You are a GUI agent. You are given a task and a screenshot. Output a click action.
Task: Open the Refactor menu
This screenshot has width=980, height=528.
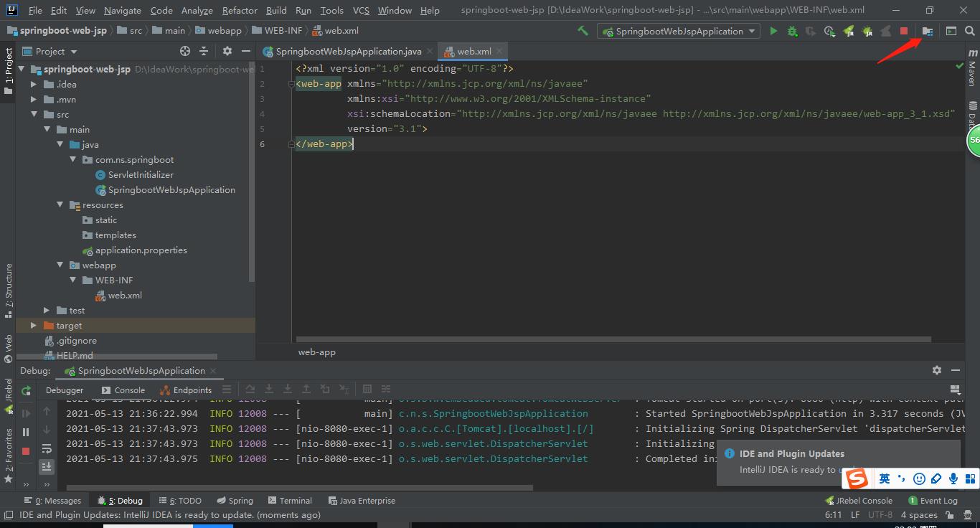(x=240, y=10)
